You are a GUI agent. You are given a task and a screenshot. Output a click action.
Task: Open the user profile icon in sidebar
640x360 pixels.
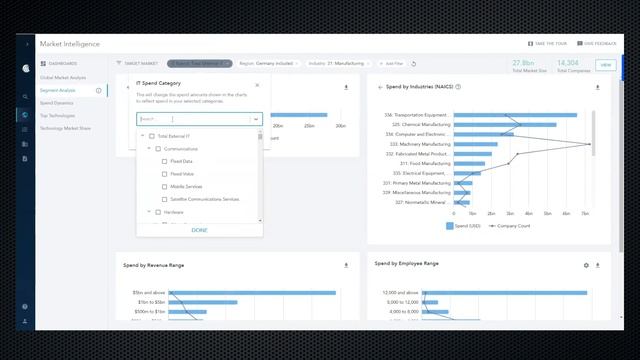coord(25,321)
